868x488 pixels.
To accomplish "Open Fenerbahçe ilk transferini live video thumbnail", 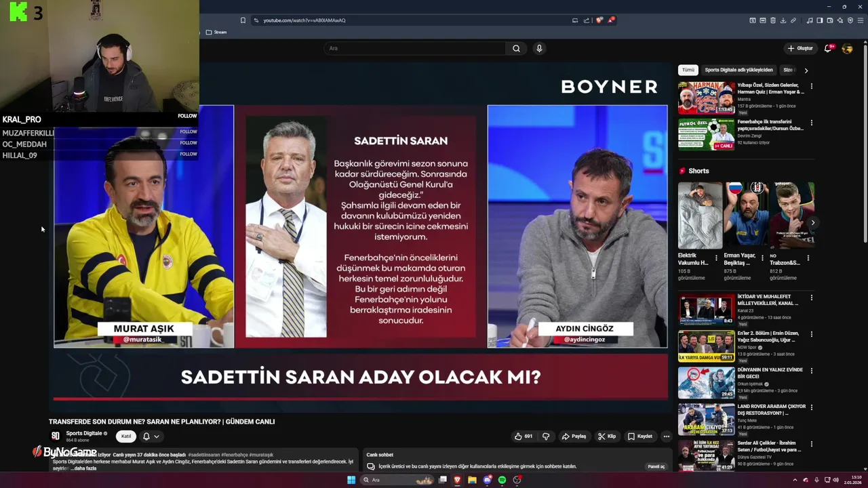I will coord(706,134).
